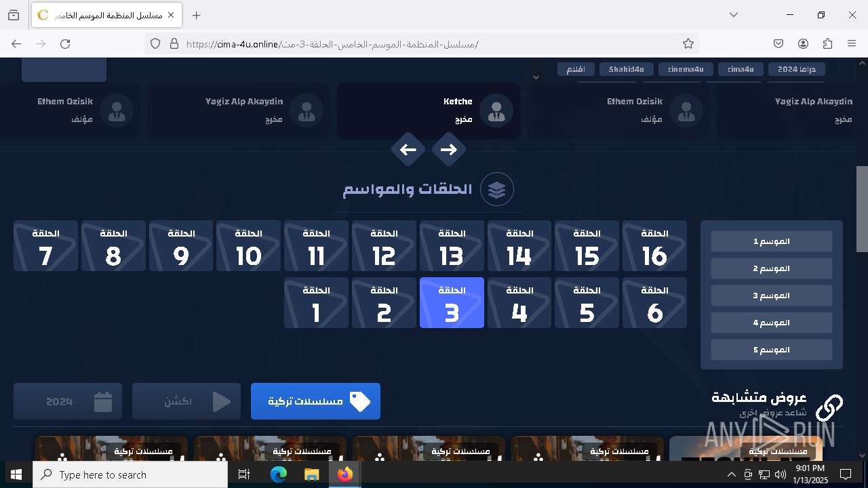Open episode الحلقة 11
Viewport: 868px width, 488px height.
[316, 246]
